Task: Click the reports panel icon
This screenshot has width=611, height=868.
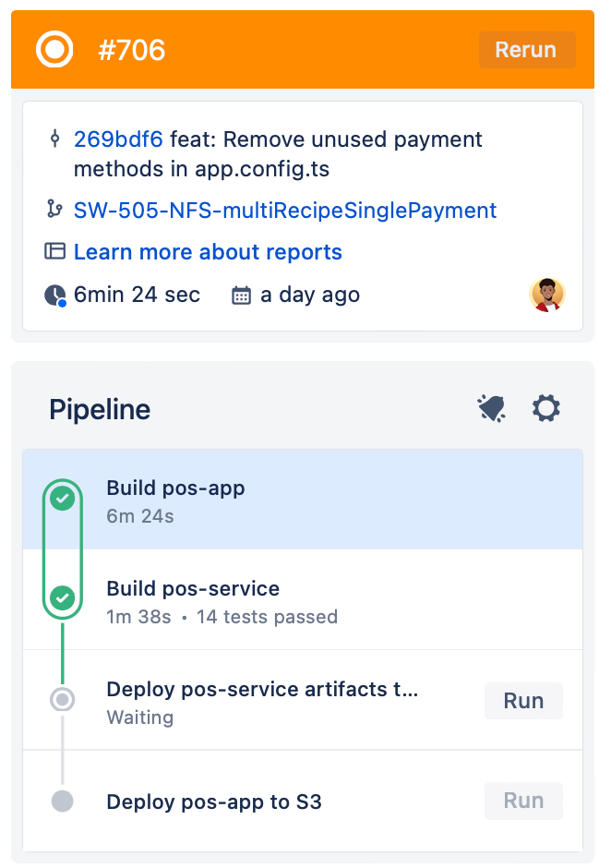Action: [x=54, y=251]
